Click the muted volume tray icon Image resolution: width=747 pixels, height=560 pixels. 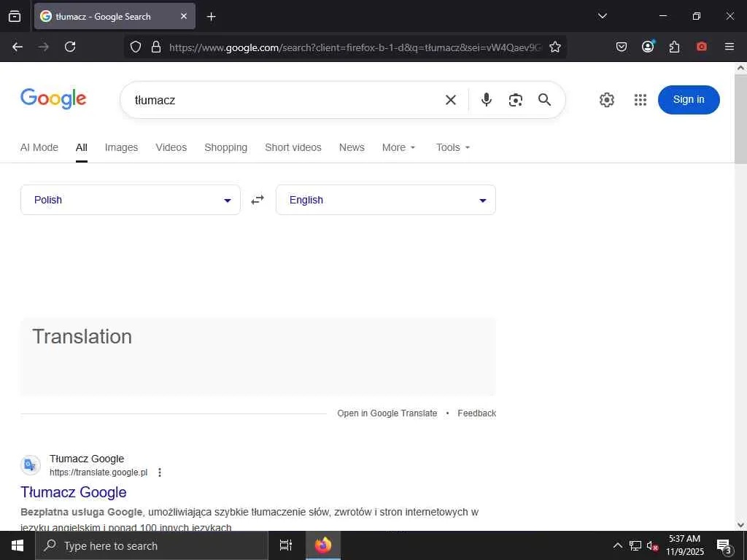(x=652, y=545)
